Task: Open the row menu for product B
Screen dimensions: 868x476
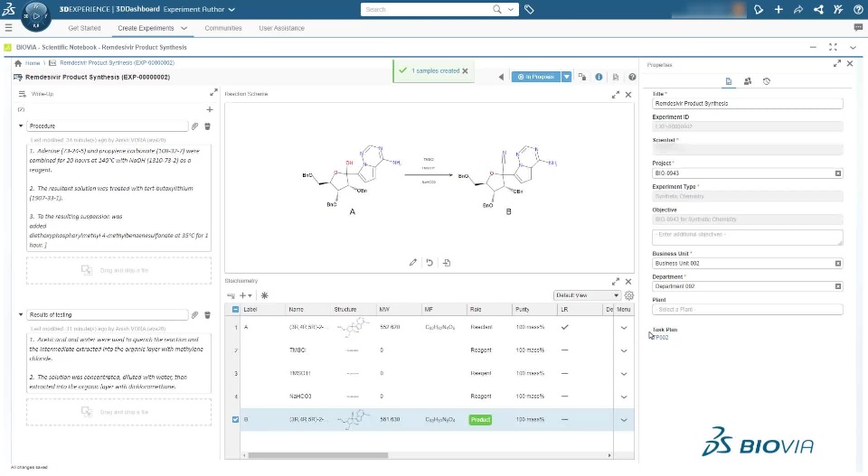Action: [624, 420]
